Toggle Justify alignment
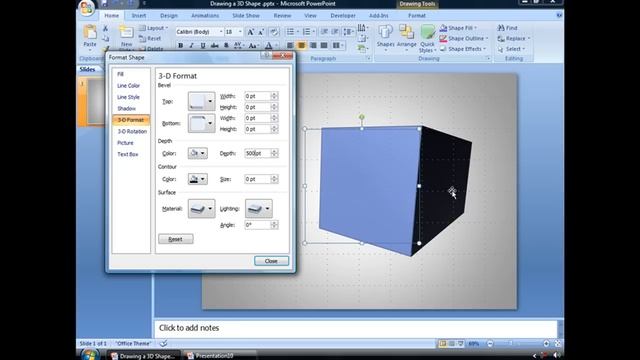This screenshot has height=360, width=640. pyautogui.click(x=324, y=45)
